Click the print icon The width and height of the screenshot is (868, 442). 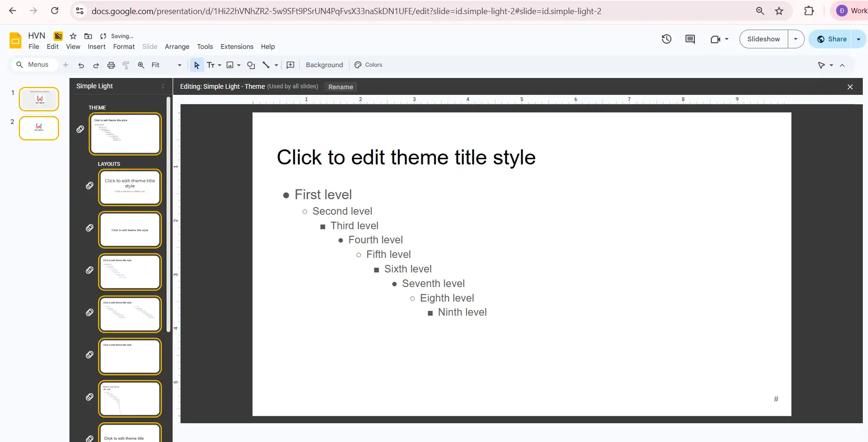111,65
